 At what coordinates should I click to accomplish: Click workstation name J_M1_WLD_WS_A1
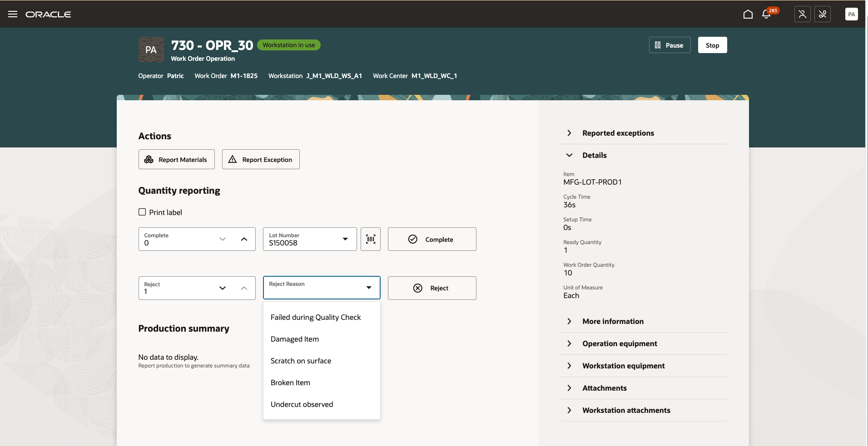coord(334,76)
